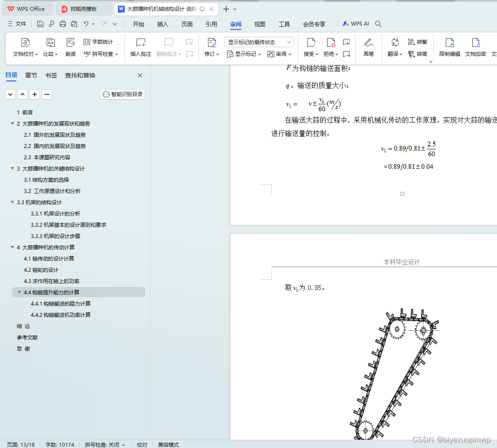Click the Redo arrow icon

[x=104, y=24]
